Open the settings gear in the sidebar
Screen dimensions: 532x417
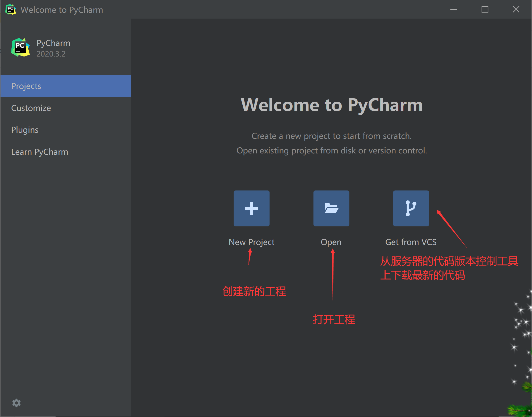point(16,403)
